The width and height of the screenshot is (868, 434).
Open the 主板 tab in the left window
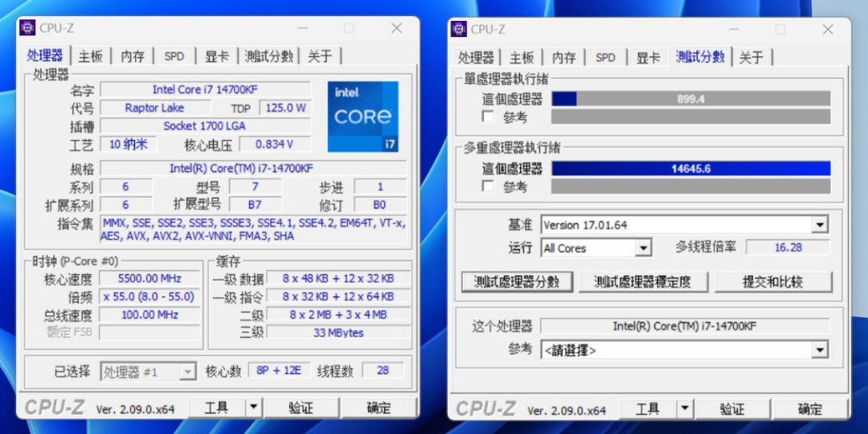(90, 56)
